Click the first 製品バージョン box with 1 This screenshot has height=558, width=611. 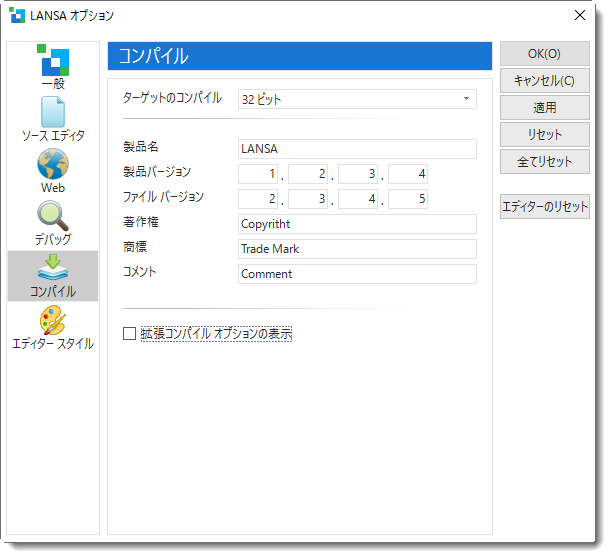pos(258,174)
